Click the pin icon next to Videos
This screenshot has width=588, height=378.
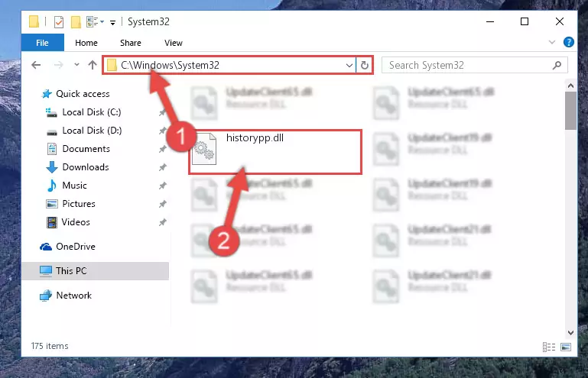click(x=162, y=222)
